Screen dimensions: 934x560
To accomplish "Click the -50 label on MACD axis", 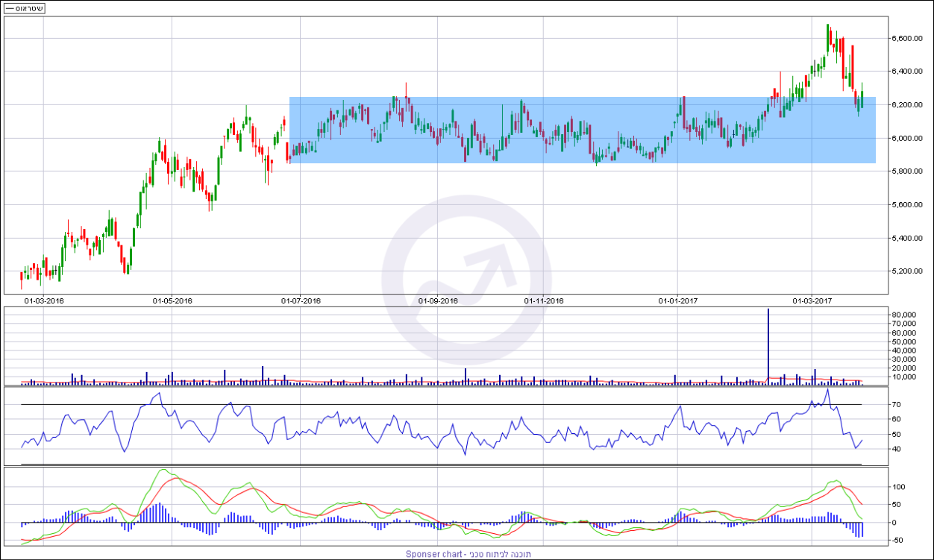I will [900, 541].
